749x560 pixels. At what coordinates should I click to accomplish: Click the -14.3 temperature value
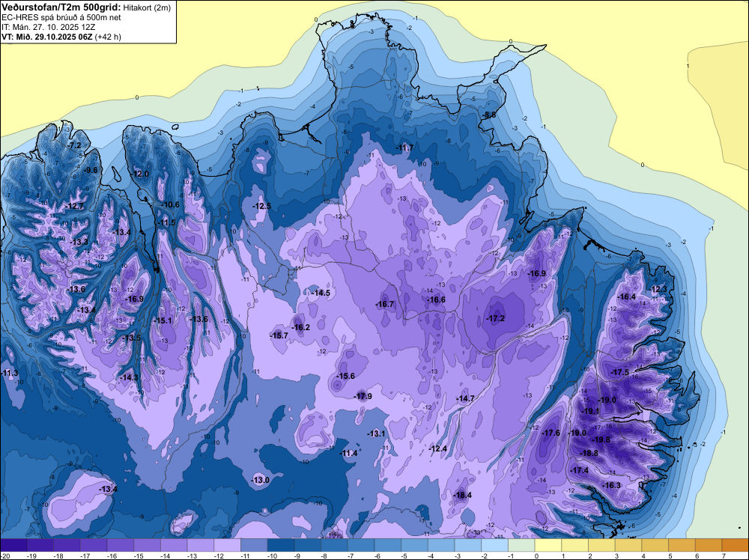click(129, 377)
